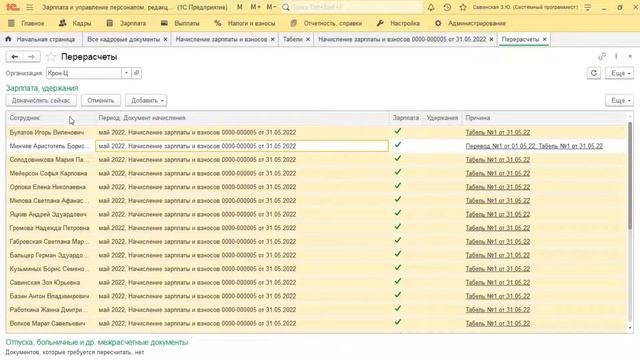Toggle Зарплата checkmark for Мейерсон Софья
The width and height of the screenshot is (640, 360).
tap(398, 172)
